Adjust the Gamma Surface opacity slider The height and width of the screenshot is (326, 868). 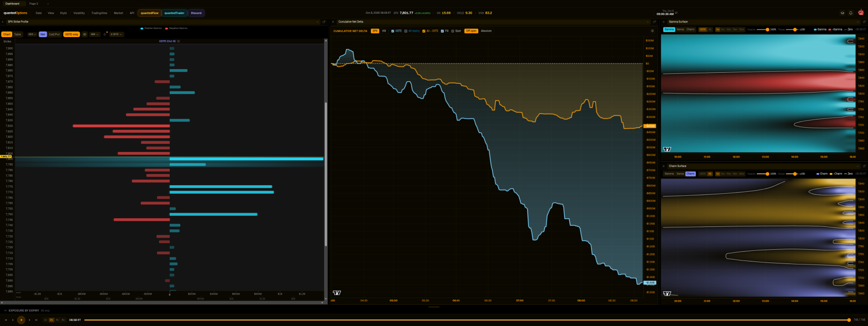762,29
